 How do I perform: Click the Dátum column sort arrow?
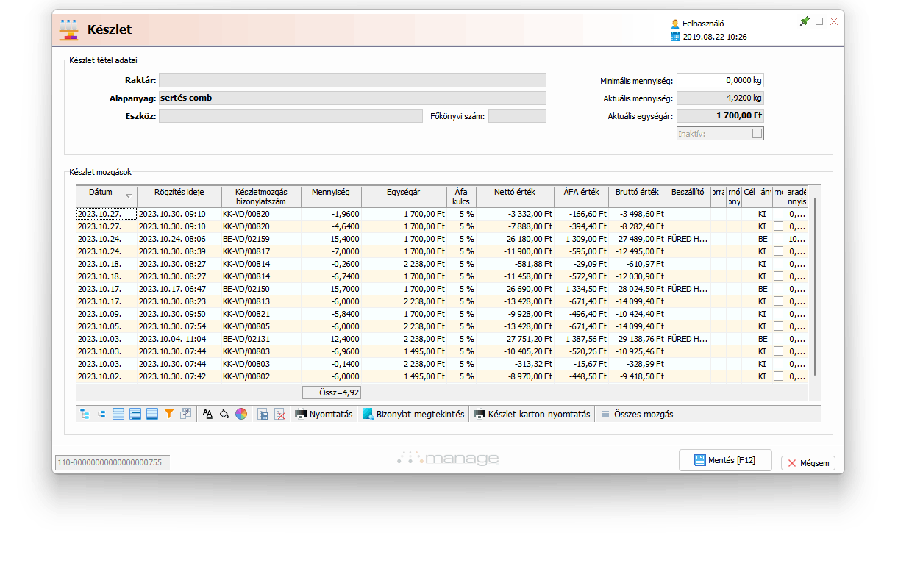click(x=129, y=196)
